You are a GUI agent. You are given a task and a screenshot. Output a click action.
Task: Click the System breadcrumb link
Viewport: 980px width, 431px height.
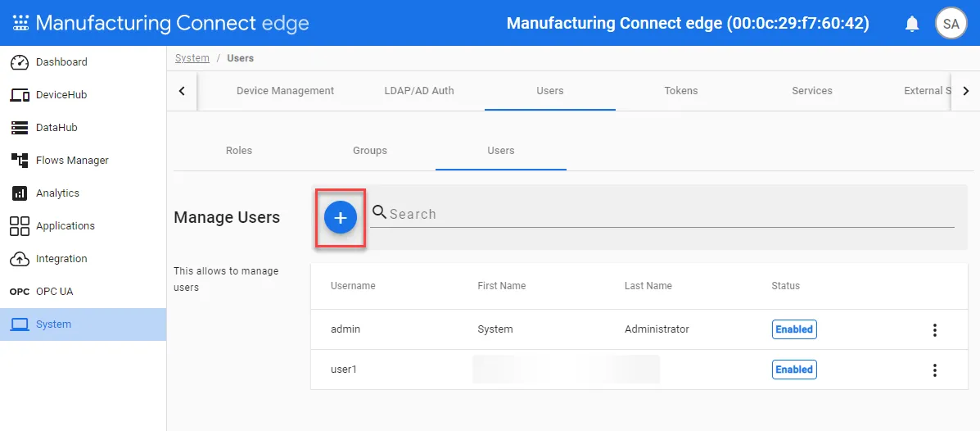(192, 58)
